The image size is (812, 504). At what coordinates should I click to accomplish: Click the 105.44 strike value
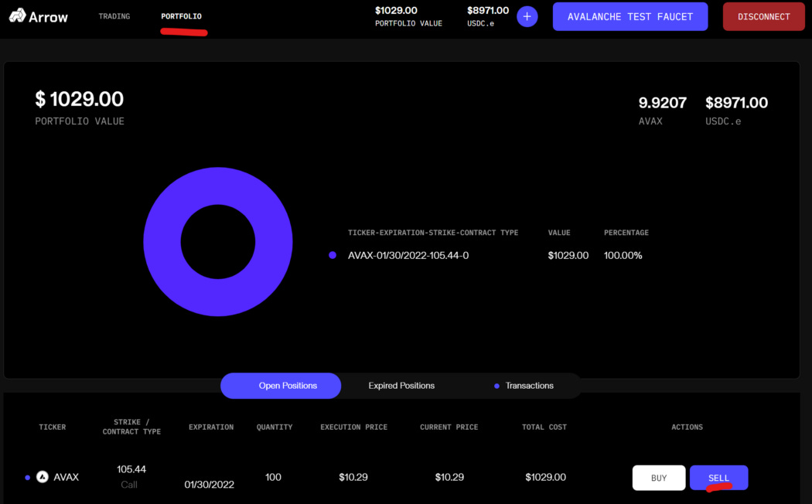(131, 468)
